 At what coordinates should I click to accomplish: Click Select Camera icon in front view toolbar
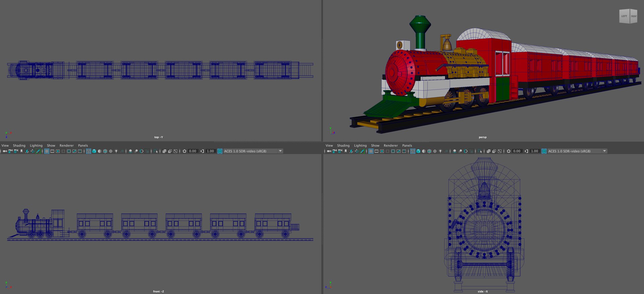click(x=5, y=151)
